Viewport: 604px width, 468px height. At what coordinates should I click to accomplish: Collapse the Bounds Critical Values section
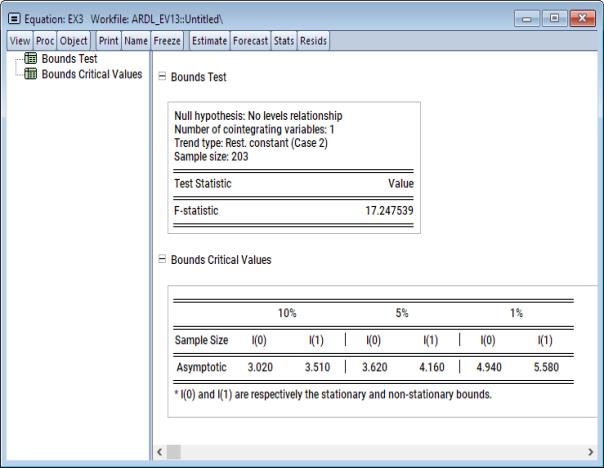tap(164, 259)
